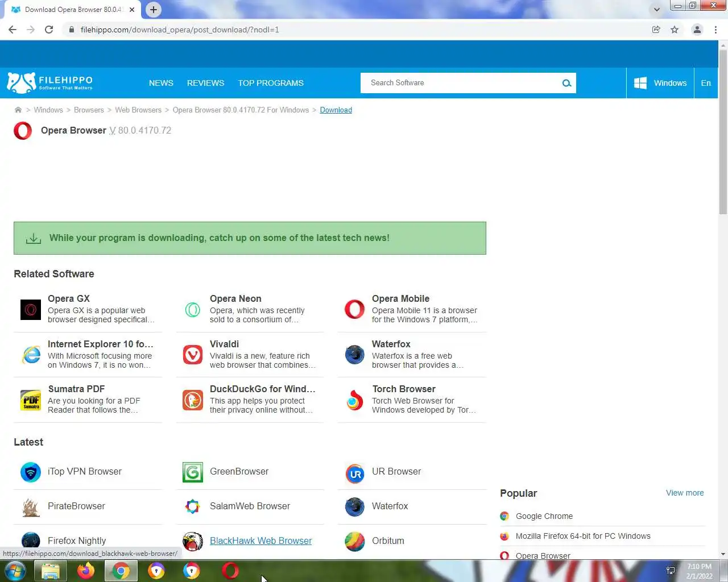Open the BlackHawk Web Browser link

[260, 541]
